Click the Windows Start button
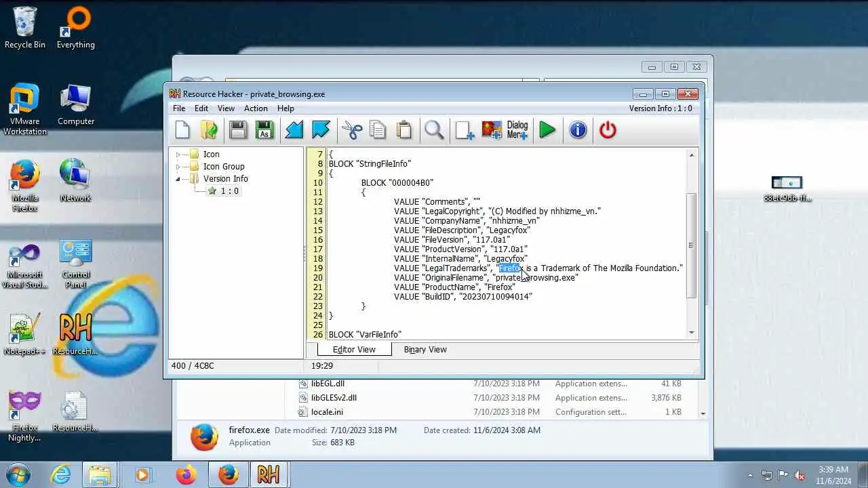 [18, 474]
